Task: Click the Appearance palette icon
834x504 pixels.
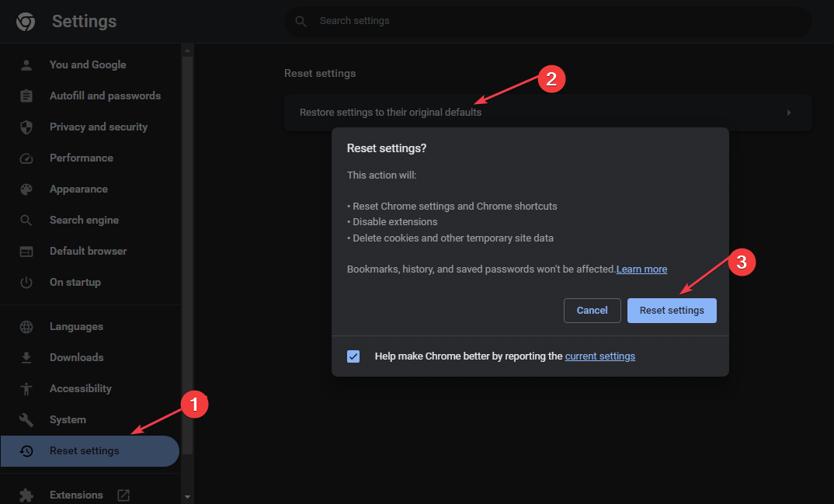Action: point(26,189)
